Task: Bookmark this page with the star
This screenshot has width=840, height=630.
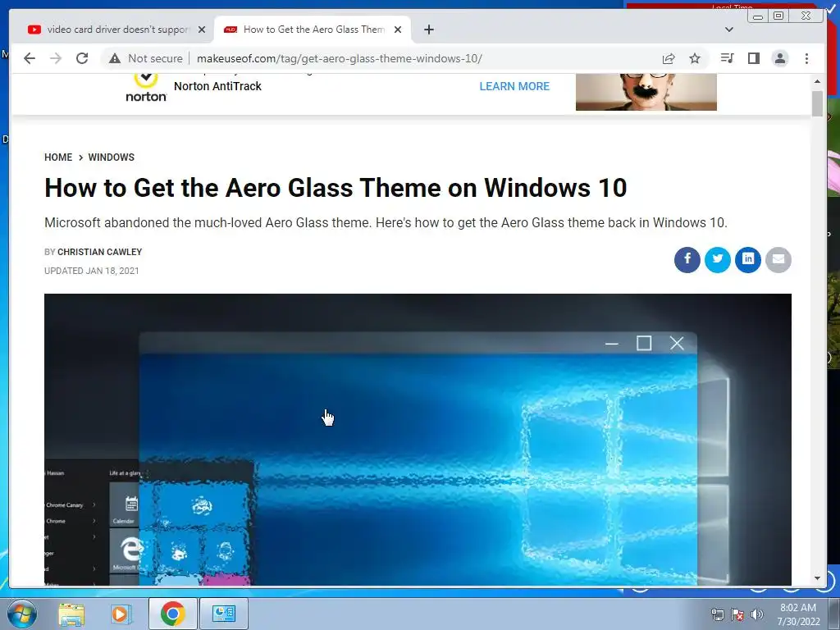Action: point(695,58)
